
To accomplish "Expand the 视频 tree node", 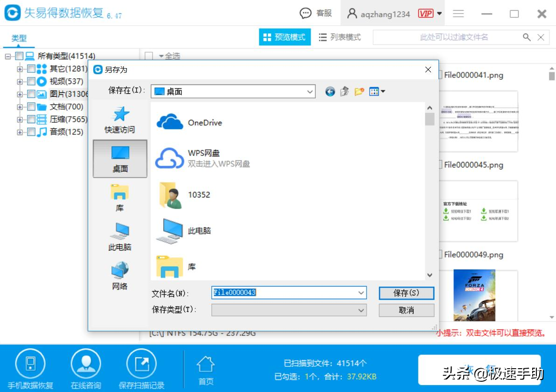I will pos(20,81).
